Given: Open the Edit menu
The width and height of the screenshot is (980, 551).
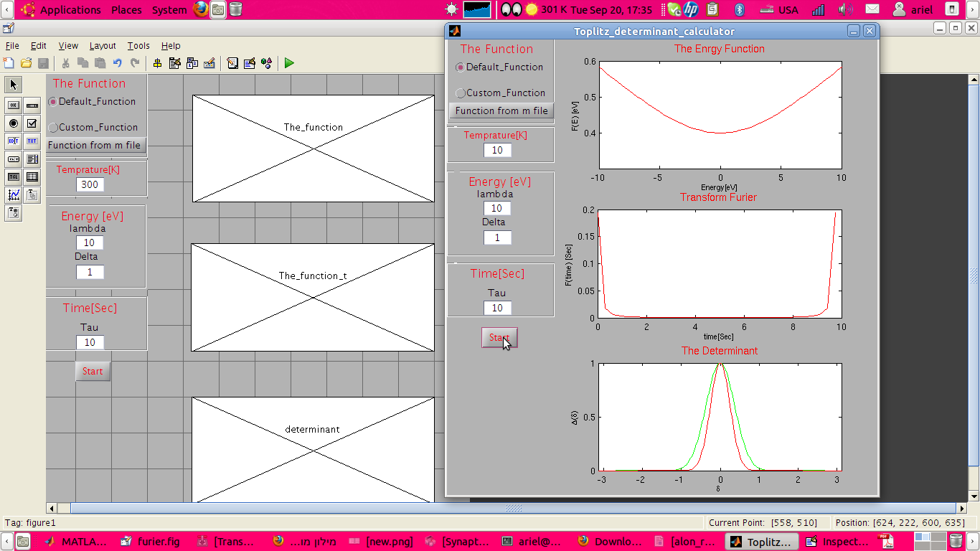Looking at the screenshot, I should pyautogui.click(x=38, y=45).
